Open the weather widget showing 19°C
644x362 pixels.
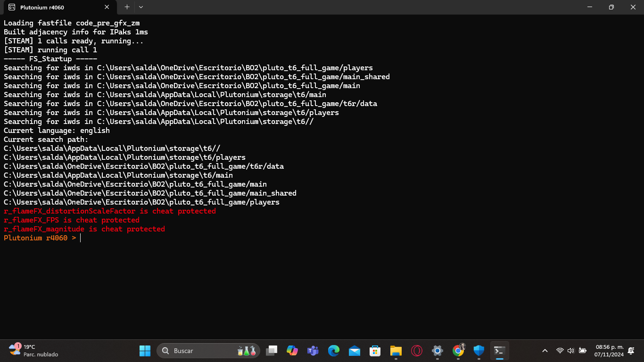point(34,351)
